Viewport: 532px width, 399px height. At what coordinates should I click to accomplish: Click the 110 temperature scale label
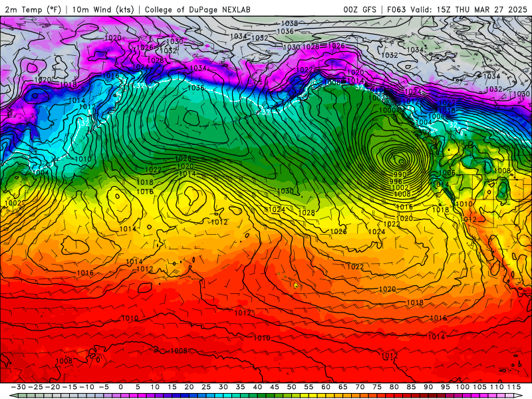coord(497,387)
